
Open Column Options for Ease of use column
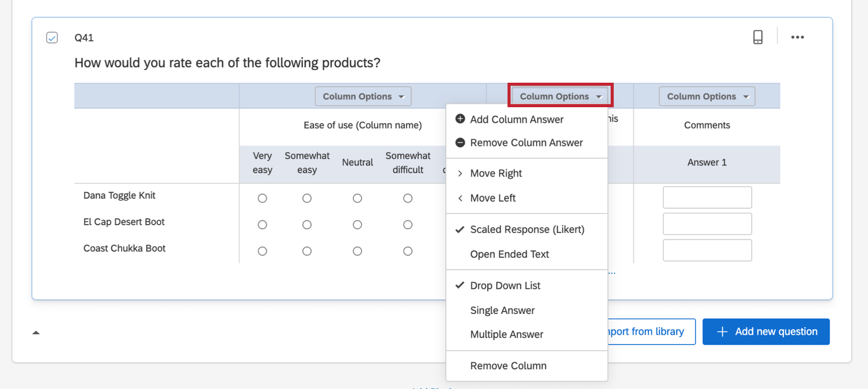click(x=363, y=96)
